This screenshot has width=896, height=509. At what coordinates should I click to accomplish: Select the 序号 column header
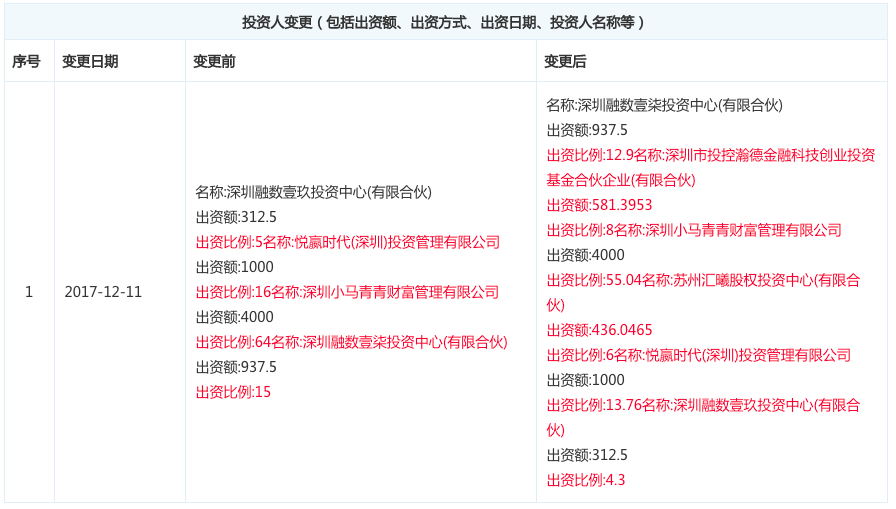pos(26,61)
